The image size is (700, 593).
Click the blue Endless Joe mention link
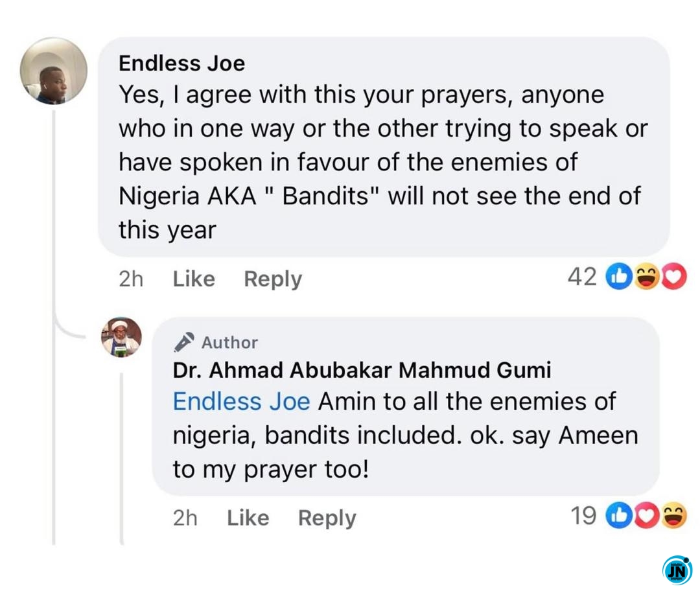pyautogui.click(x=241, y=402)
